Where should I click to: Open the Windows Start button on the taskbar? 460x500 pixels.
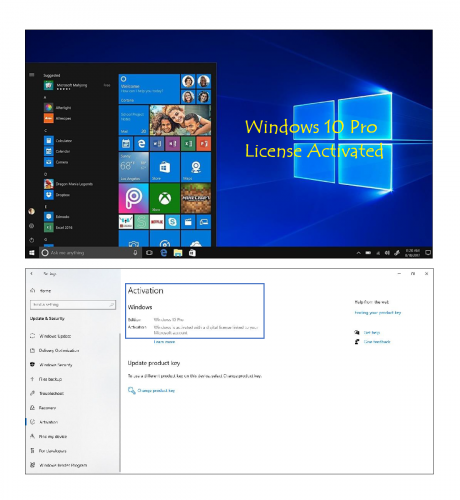point(32,253)
